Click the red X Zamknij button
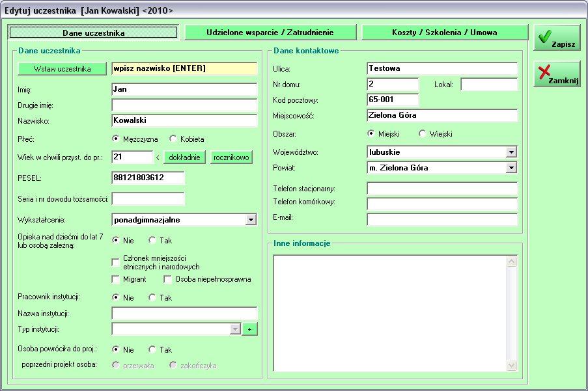588x391 pixels. point(557,74)
